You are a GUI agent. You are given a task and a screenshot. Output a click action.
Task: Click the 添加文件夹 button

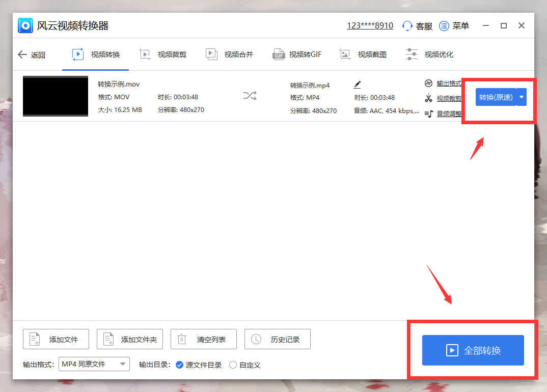click(x=130, y=339)
